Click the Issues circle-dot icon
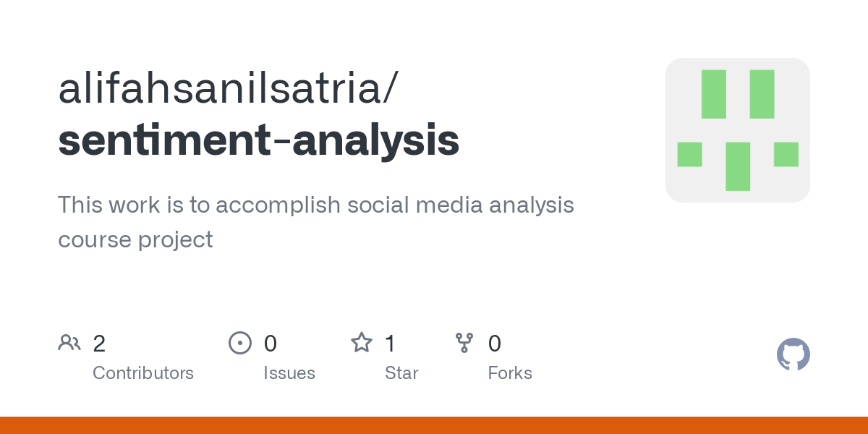 tap(240, 342)
